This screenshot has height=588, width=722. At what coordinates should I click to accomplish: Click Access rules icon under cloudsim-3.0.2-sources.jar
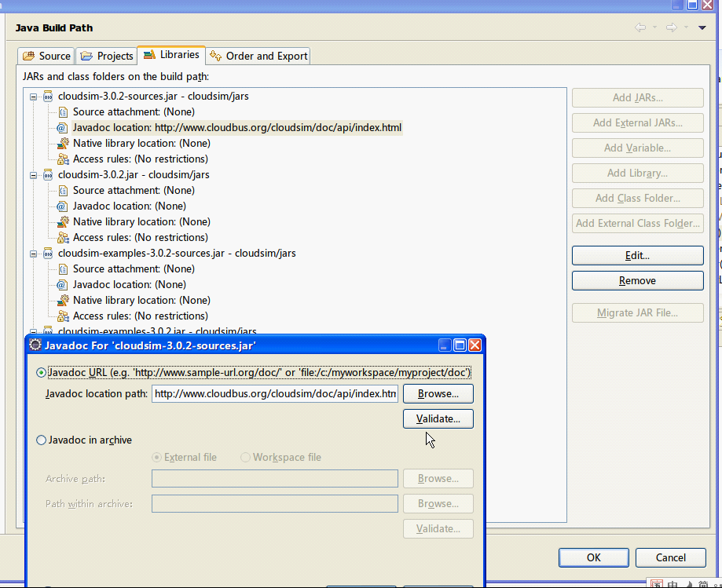[x=63, y=159]
